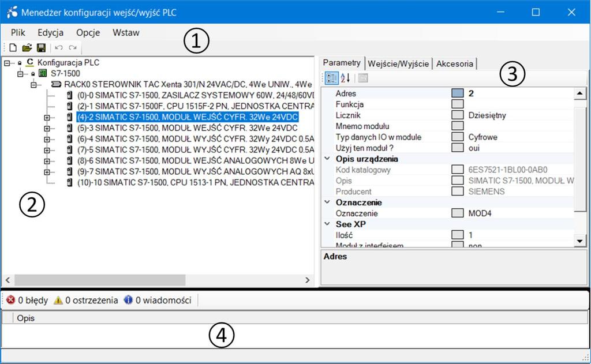Expand the (7)-5 MODUŁ WYJŚĆ CYFR. node
This screenshot has height=364, width=591.
47,151
